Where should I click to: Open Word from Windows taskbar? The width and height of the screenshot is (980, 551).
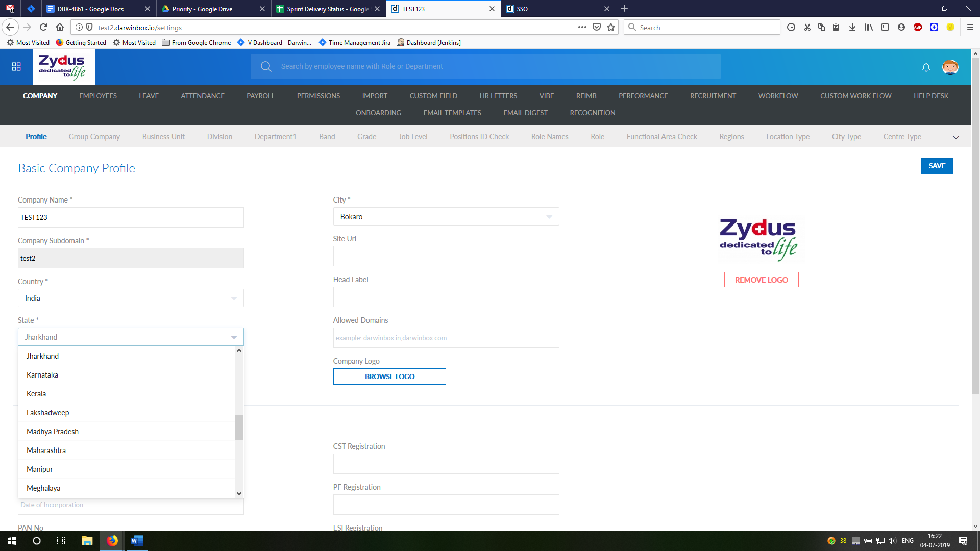[x=137, y=541]
